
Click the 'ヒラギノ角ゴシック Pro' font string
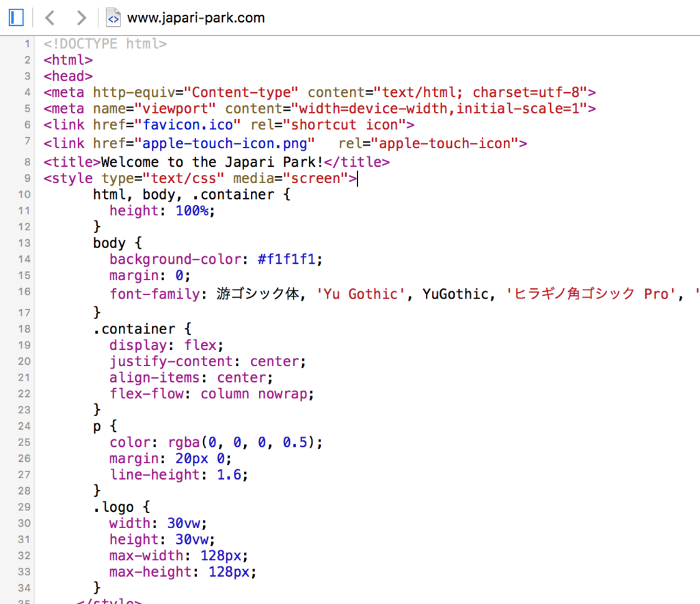click(x=590, y=294)
